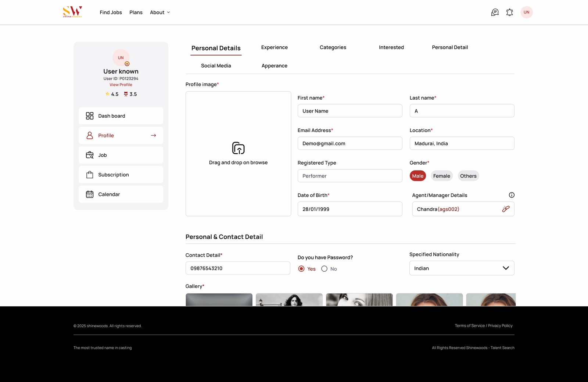
Task: Click the View Profile link
Action: [121, 85]
